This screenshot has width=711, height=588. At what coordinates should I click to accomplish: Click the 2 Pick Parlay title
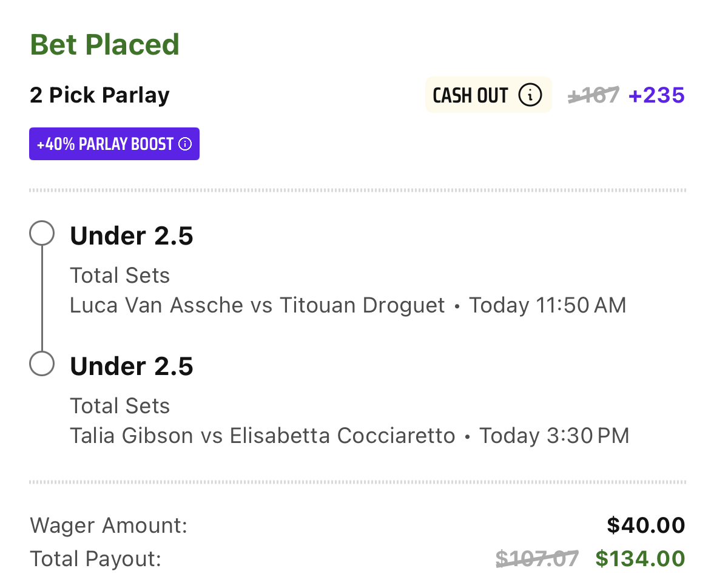tap(99, 95)
